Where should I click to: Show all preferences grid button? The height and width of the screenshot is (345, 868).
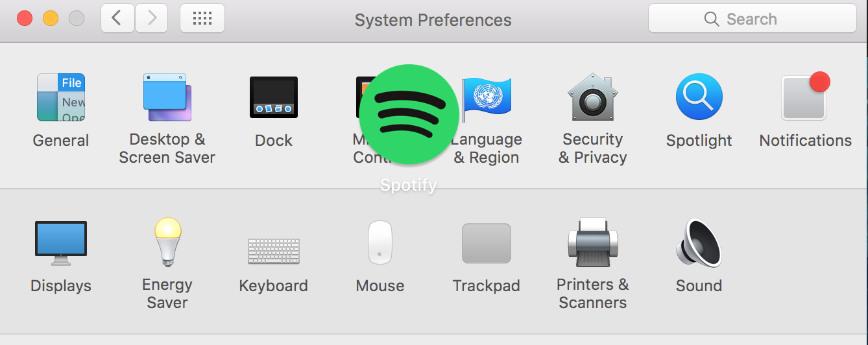click(202, 18)
